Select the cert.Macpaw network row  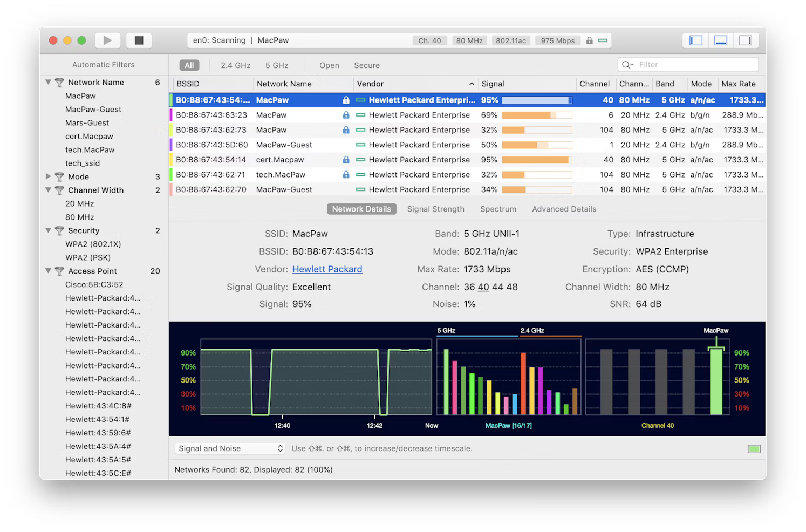pyautogui.click(x=467, y=160)
